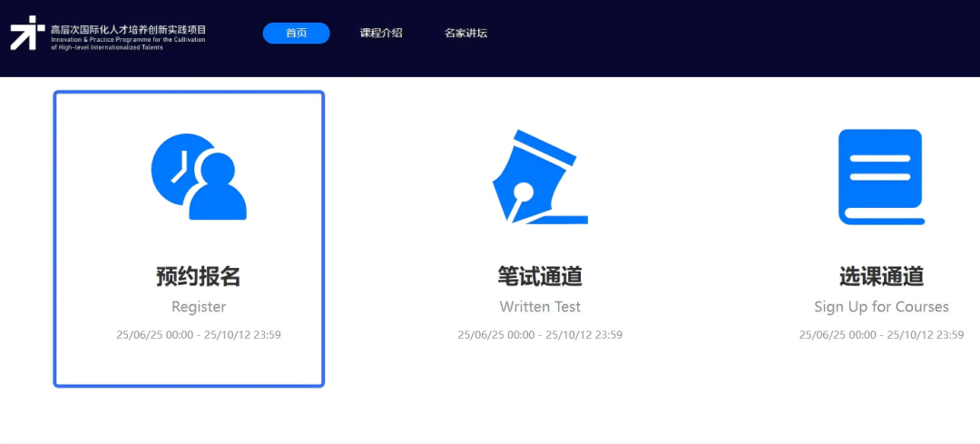
Task: Open the 课程介绍 menu item
Action: click(x=381, y=33)
